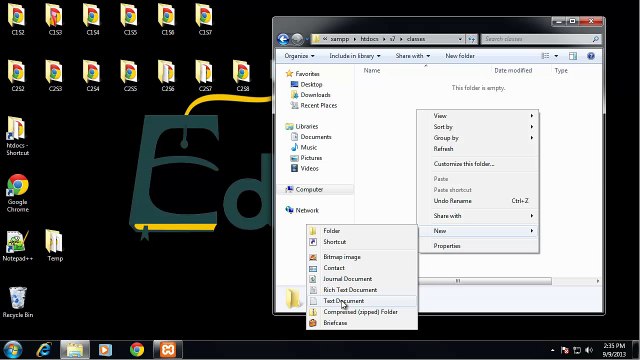The height and width of the screenshot is (360, 640).
Task: Create a new Folder from the New submenu
Action: (362, 231)
